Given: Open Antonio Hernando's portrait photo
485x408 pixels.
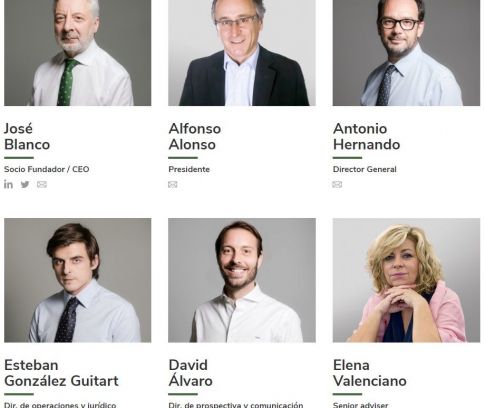Looking at the screenshot, I should tap(406, 53).
